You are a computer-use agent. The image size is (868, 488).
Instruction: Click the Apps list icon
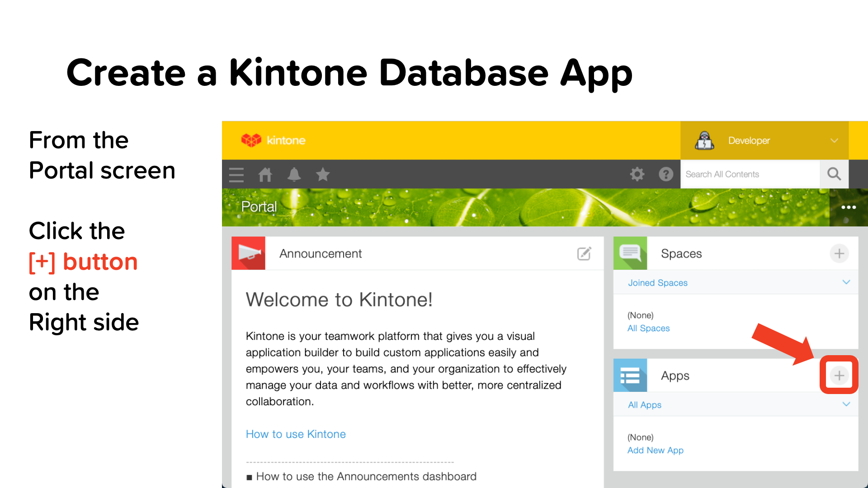[630, 375]
